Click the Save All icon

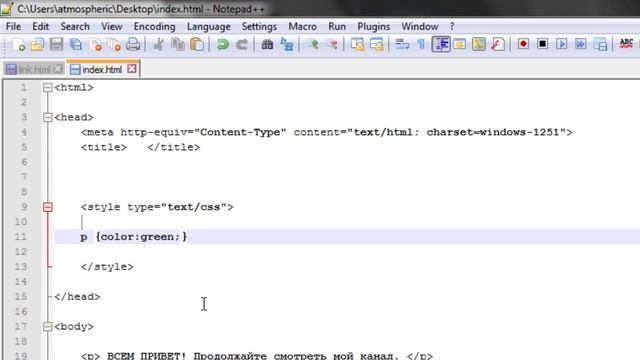76,44
